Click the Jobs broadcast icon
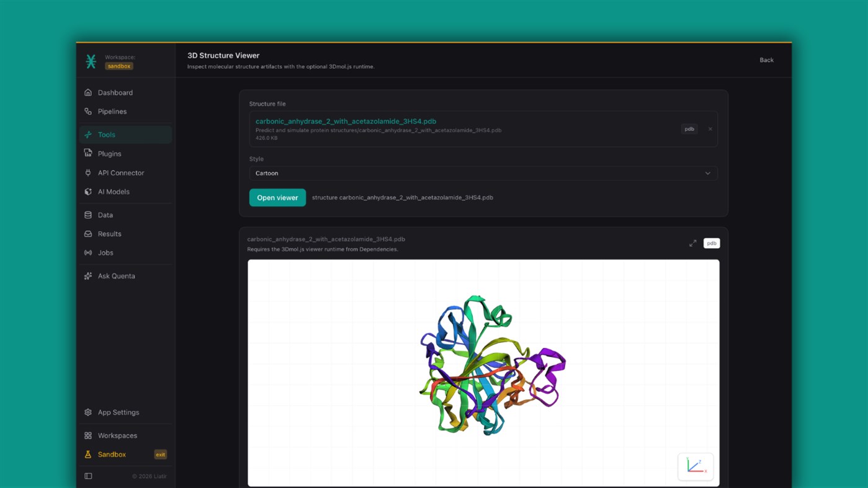868x488 pixels. point(88,253)
